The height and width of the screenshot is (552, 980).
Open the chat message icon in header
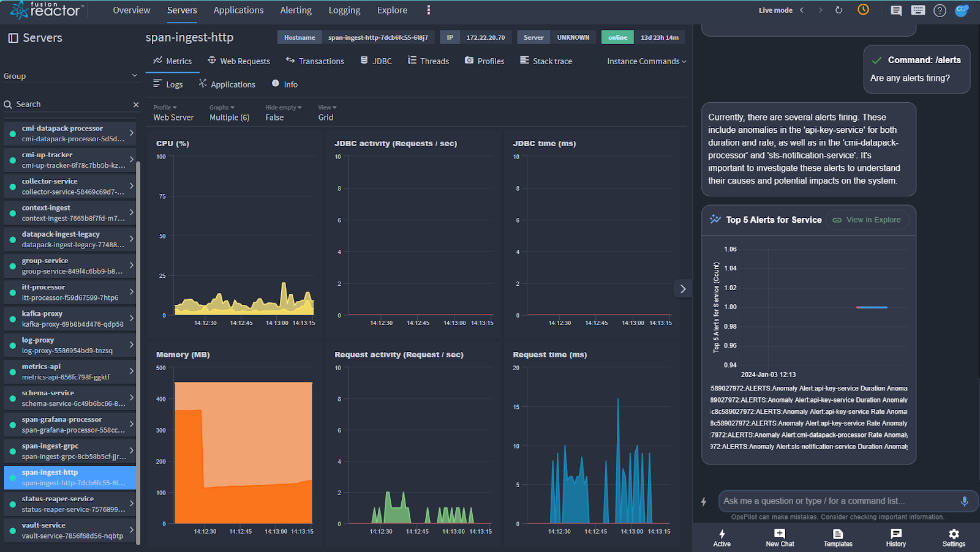(896, 10)
